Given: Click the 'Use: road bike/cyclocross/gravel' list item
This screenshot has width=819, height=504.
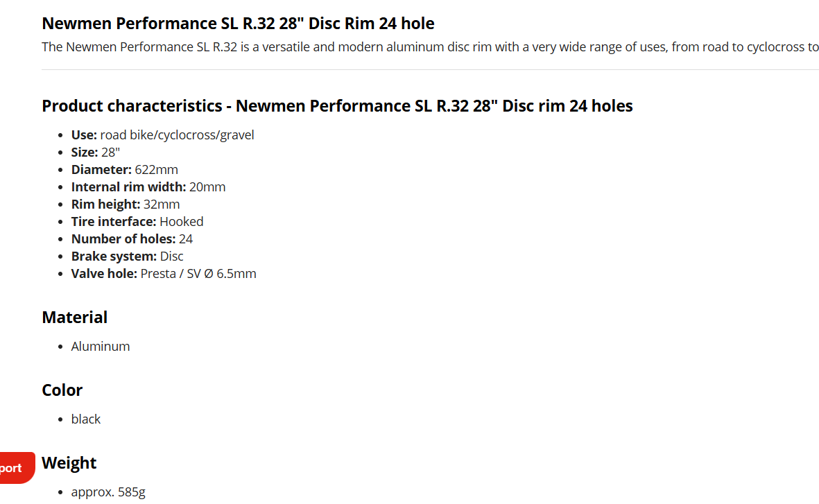Looking at the screenshot, I should point(163,135).
